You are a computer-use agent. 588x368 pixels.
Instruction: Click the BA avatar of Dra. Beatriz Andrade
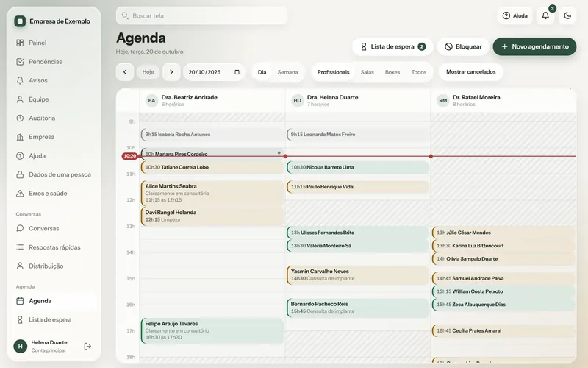(x=151, y=101)
